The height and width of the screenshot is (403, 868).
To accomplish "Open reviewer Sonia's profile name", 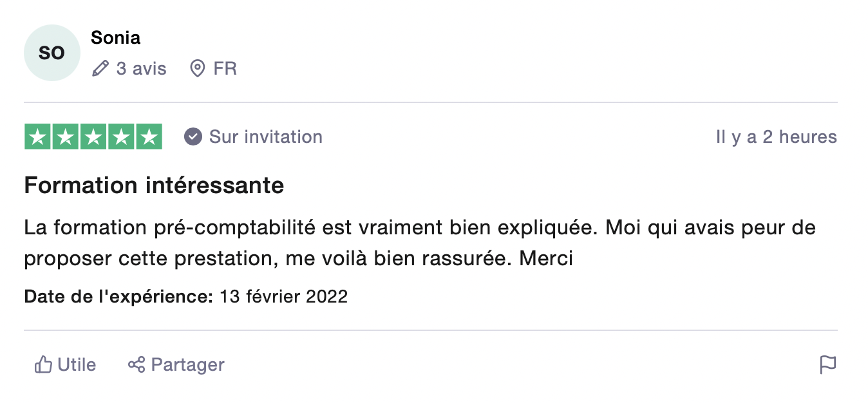I will coord(115,37).
